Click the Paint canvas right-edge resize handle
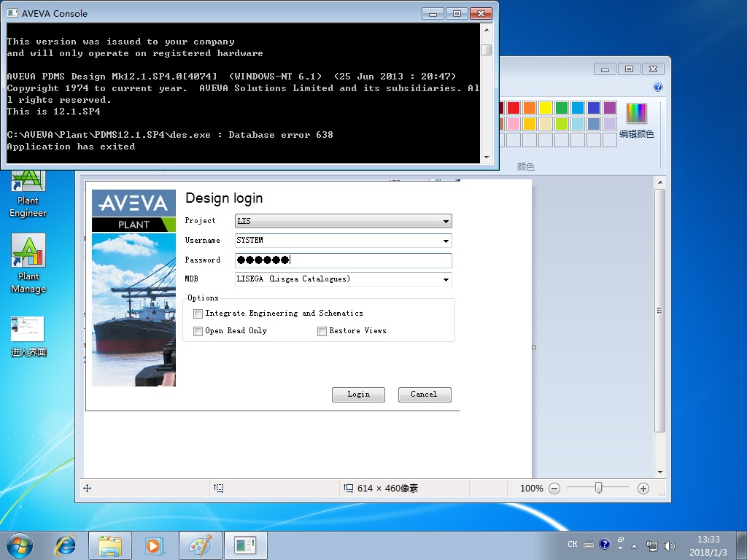Image resolution: width=747 pixels, height=560 pixels. coord(533,347)
